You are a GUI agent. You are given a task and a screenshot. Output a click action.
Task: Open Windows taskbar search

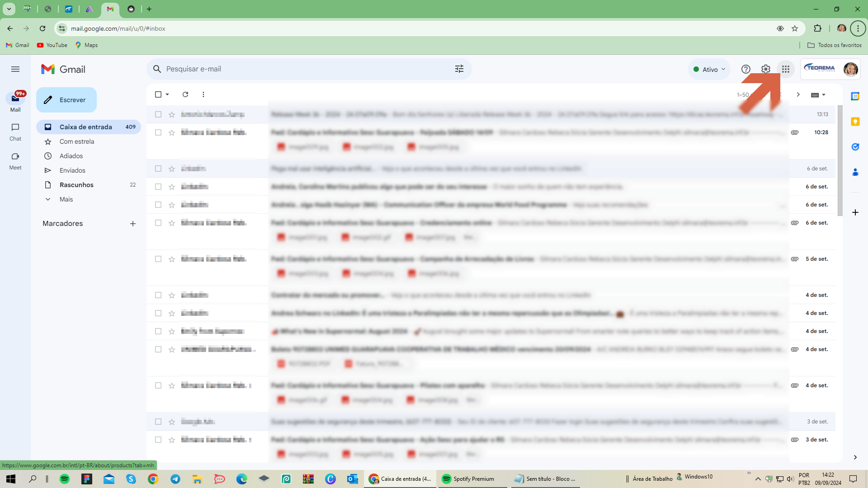tap(33, 479)
